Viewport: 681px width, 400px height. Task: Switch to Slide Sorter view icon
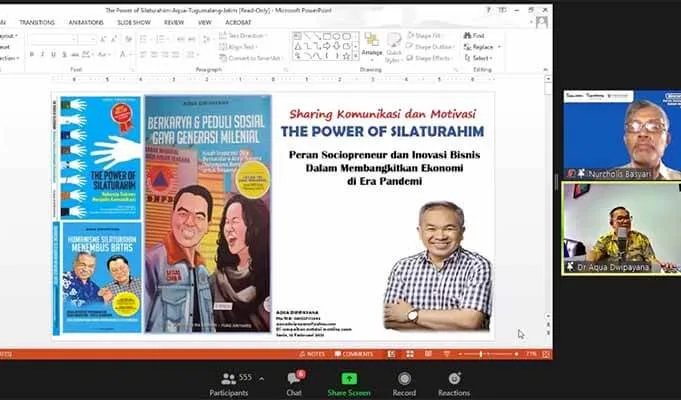(410, 354)
